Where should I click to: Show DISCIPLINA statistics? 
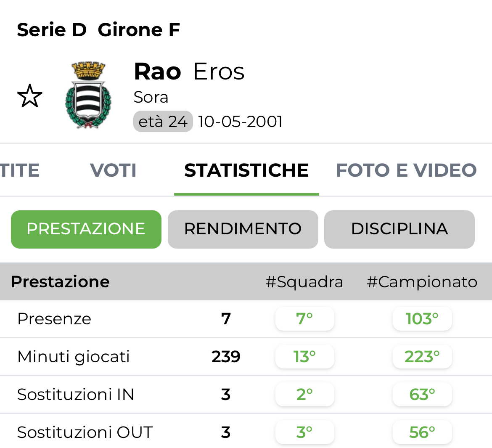click(399, 229)
